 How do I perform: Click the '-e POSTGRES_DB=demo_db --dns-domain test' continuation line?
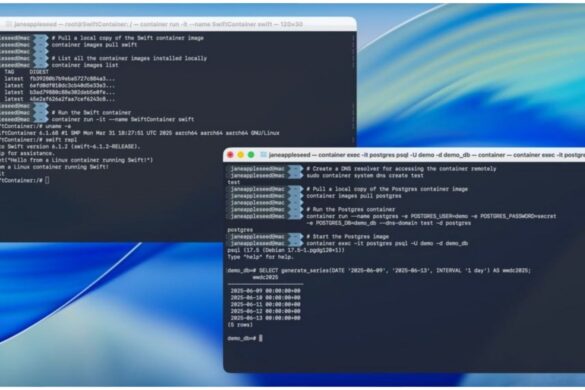(x=389, y=223)
